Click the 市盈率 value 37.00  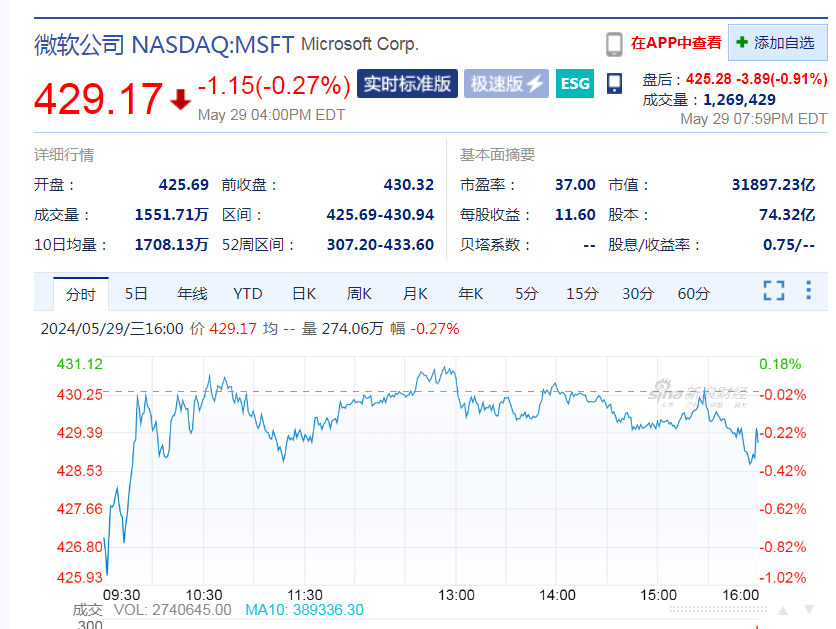click(575, 185)
